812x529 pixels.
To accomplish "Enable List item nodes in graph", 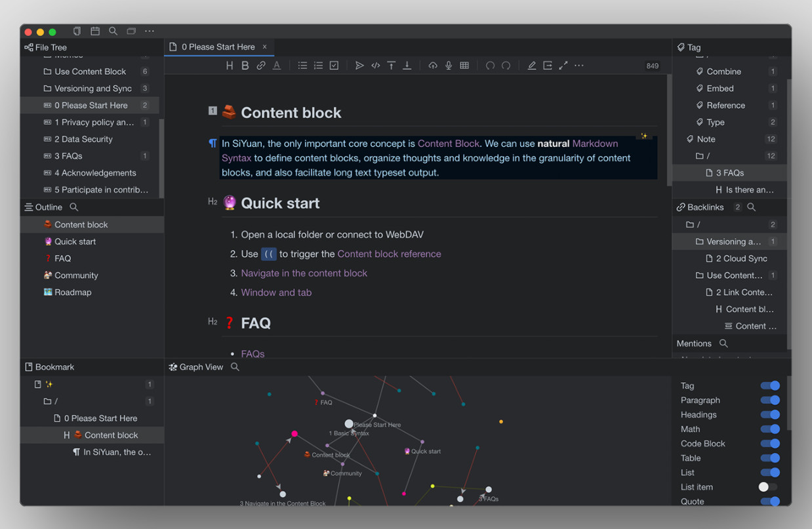I will click(x=768, y=487).
